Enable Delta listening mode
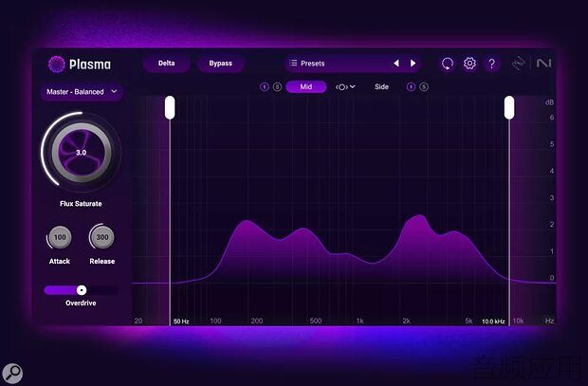Viewport: 588px width, 386px height. (x=167, y=64)
